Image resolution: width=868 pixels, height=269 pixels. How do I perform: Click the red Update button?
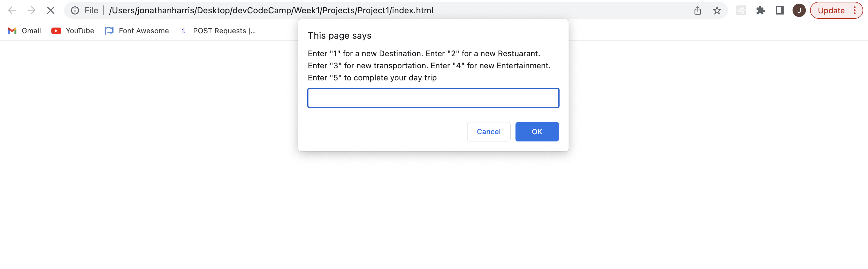pos(831,11)
